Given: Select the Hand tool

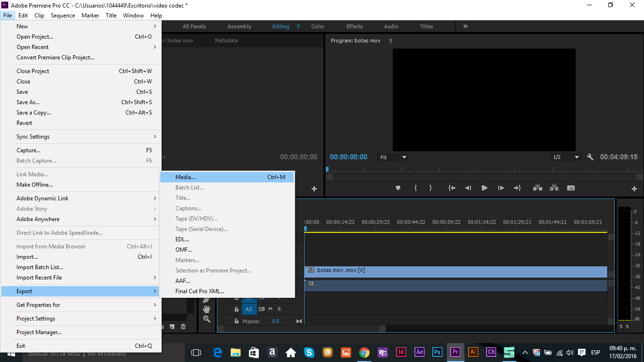Looking at the screenshot, I should [x=206, y=309].
